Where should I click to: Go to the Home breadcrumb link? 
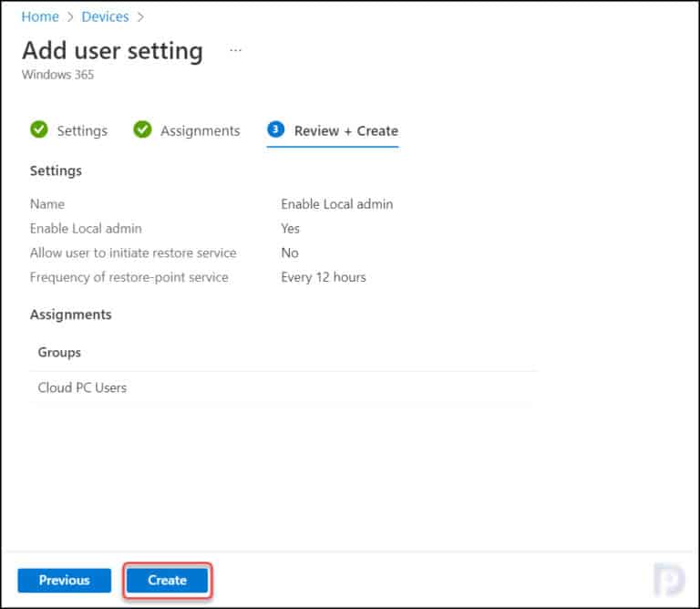tap(40, 17)
